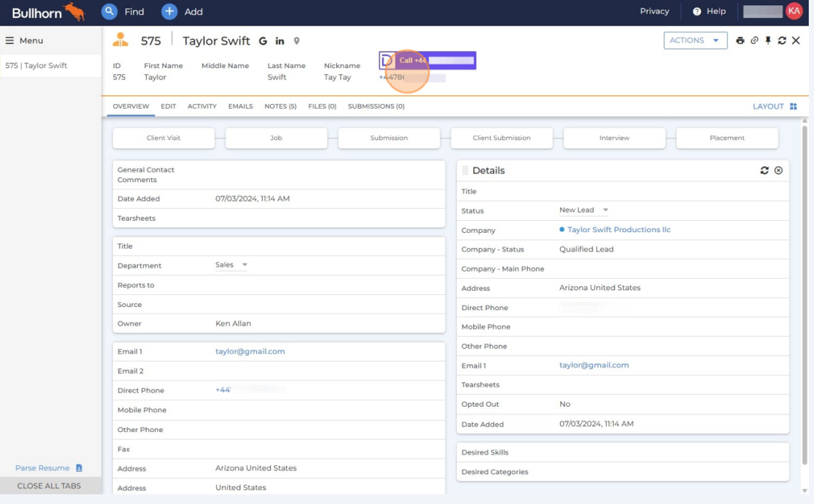Click the Parse Resume link

coord(43,467)
